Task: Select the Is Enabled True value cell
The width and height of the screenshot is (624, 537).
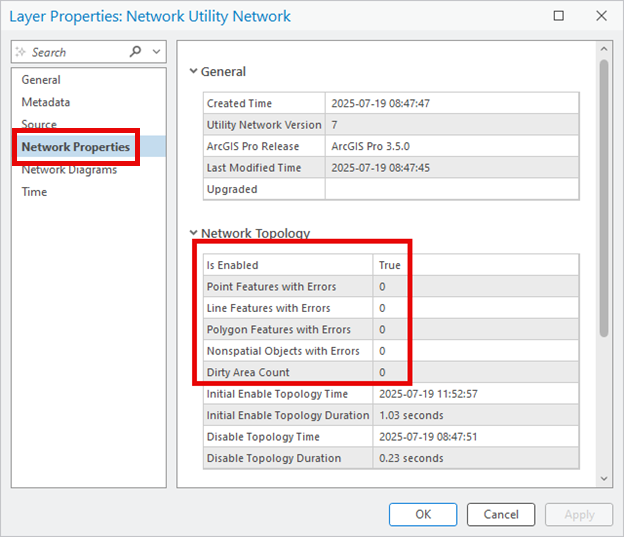Action: (390, 265)
